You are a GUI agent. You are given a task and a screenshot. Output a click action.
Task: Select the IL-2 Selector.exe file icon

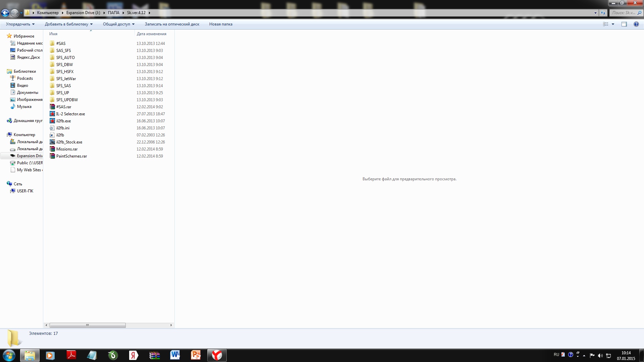tap(52, 114)
